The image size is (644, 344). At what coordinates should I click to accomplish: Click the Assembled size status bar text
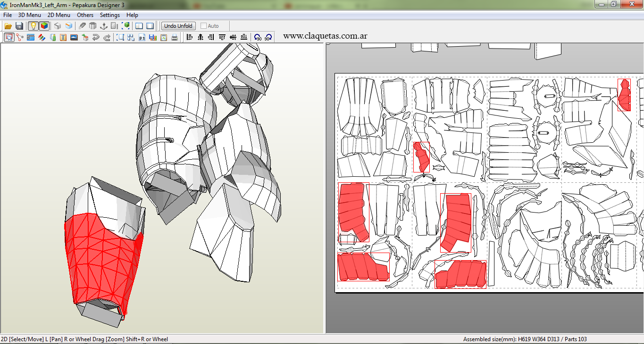tap(525, 339)
